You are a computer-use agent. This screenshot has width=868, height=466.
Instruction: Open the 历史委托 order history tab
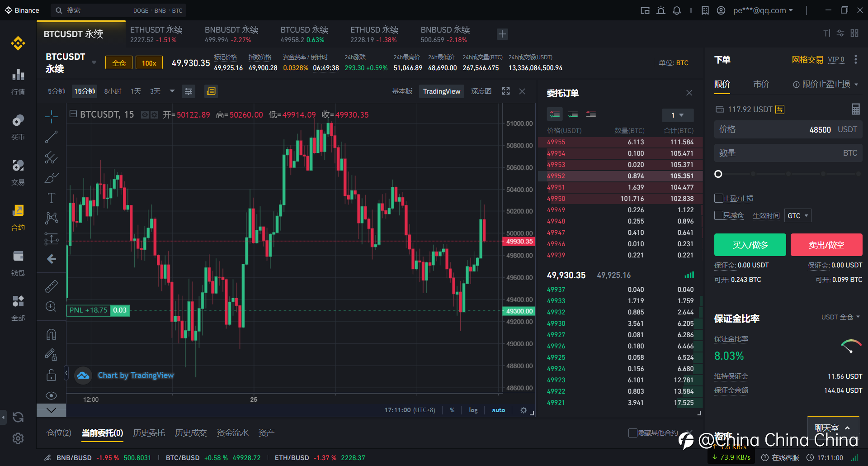pyautogui.click(x=149, y=433)
